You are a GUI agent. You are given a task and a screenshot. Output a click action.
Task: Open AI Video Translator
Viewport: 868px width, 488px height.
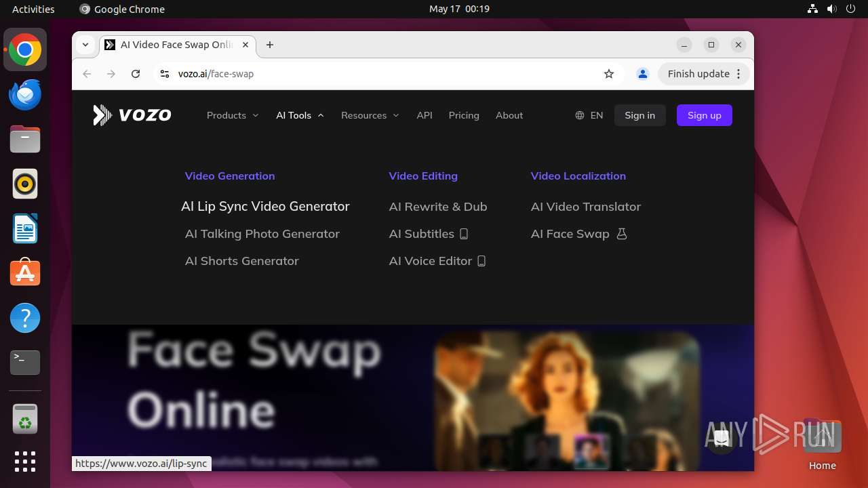point(586,206)
